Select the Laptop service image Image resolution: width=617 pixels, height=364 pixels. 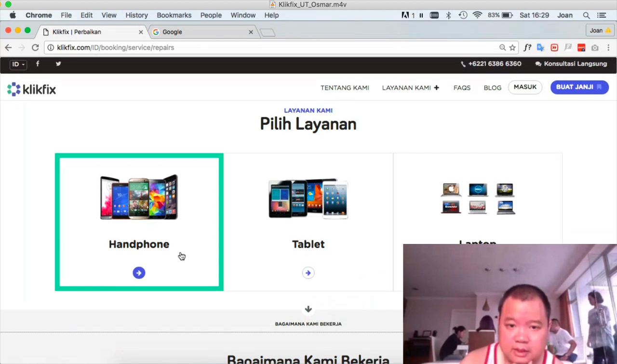[x=478, y=198]
